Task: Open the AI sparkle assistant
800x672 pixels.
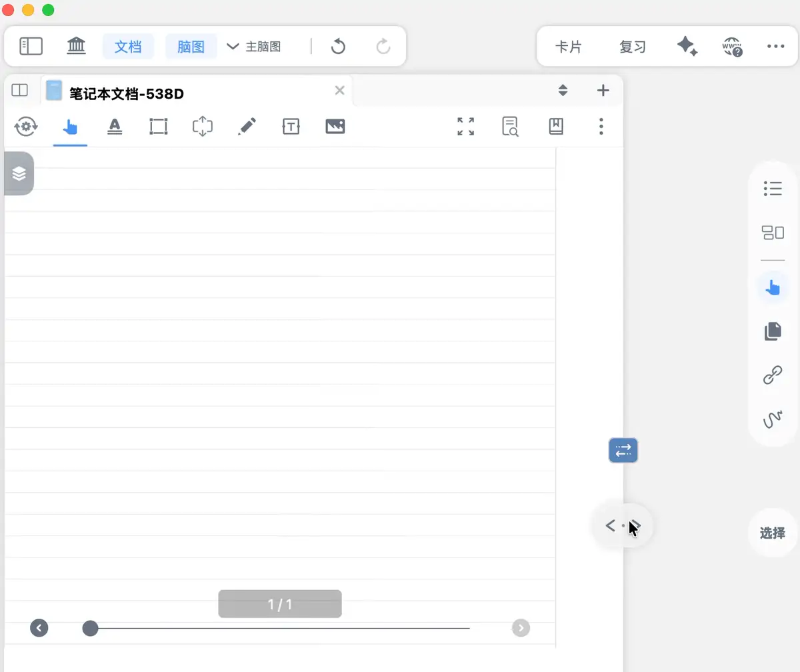Action: [x=687, y=46]
